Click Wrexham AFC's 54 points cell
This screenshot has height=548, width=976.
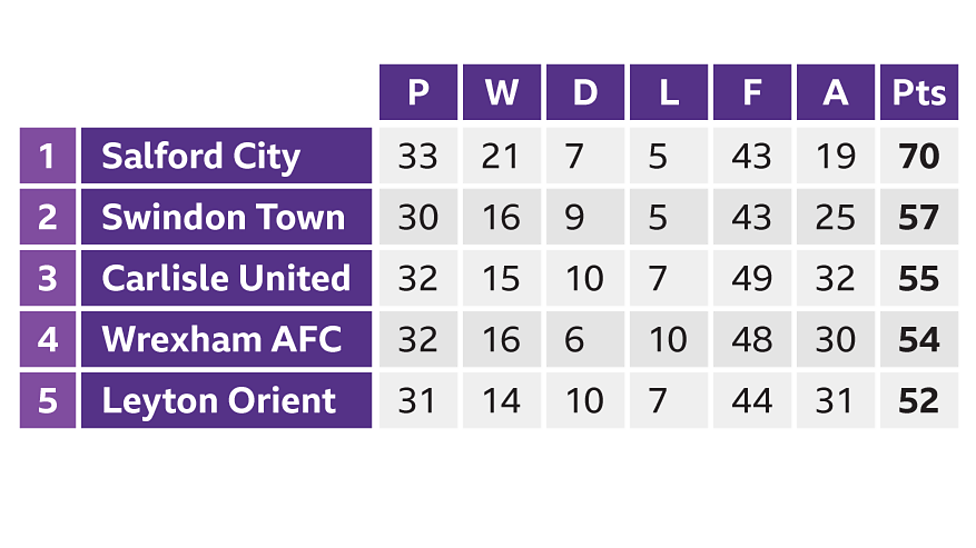pyautogui.click(x=918, y=339)
